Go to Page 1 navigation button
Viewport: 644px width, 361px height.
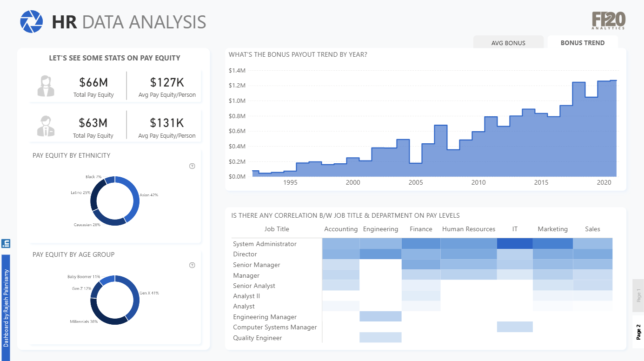click(x=638, y=295)
